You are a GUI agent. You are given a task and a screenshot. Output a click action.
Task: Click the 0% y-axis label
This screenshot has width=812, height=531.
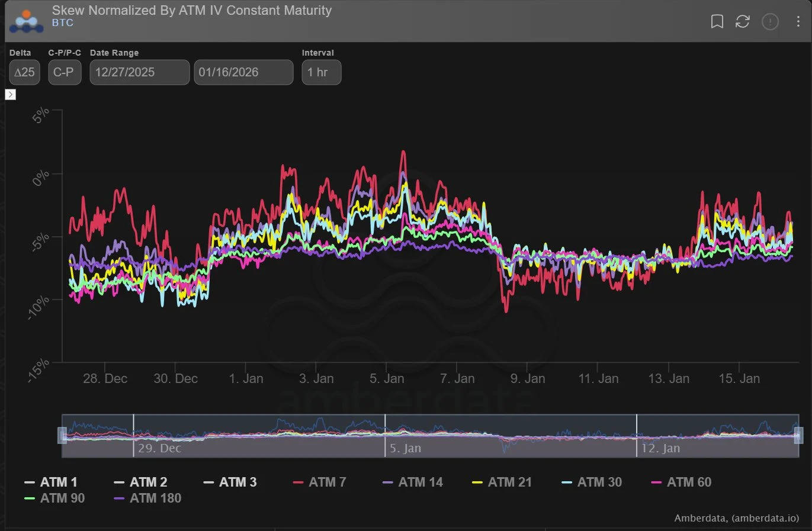pos(41,177)
